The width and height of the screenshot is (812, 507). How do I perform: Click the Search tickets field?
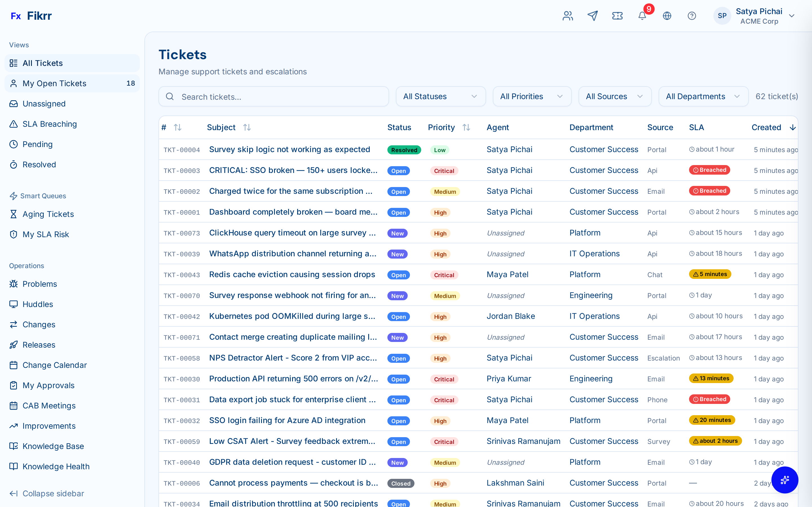point(274,97)
